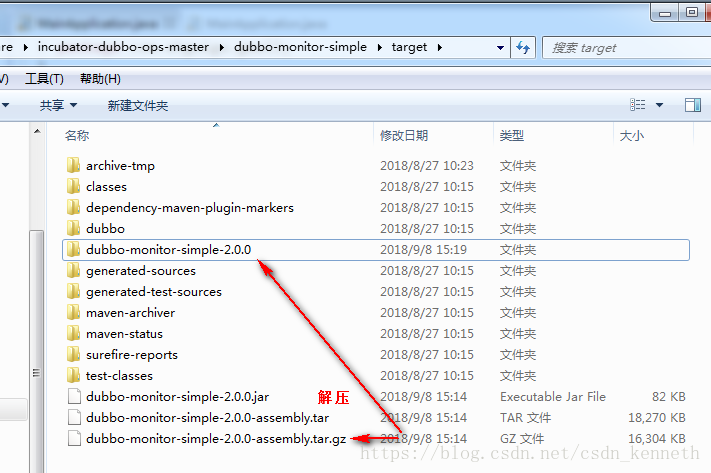711x473 pixels.
Task: Sort by 修改日期 column header
Action: tap(404, 135)
